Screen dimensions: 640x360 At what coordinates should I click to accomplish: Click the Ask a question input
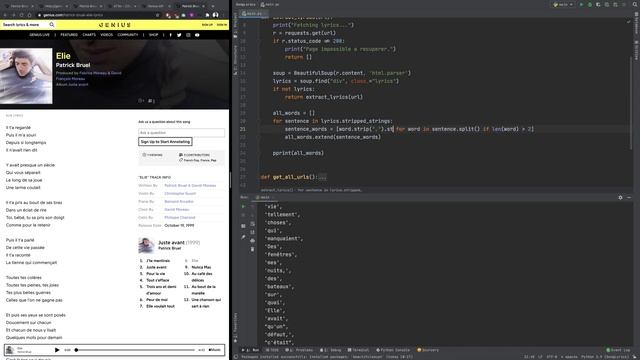click(181, 133)
